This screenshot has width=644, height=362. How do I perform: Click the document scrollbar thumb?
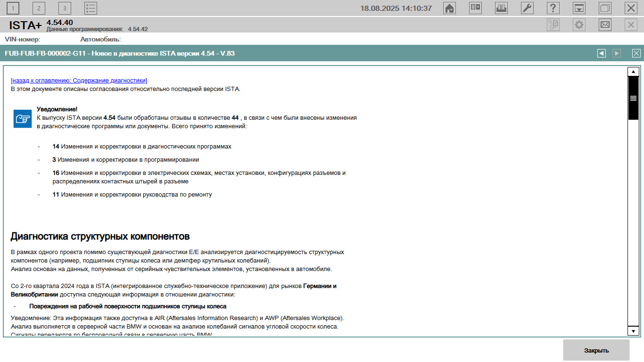pos(633,98)
